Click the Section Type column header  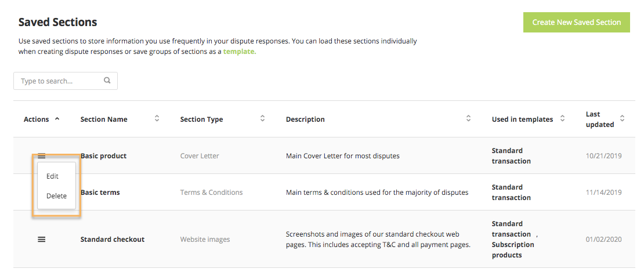201,119
